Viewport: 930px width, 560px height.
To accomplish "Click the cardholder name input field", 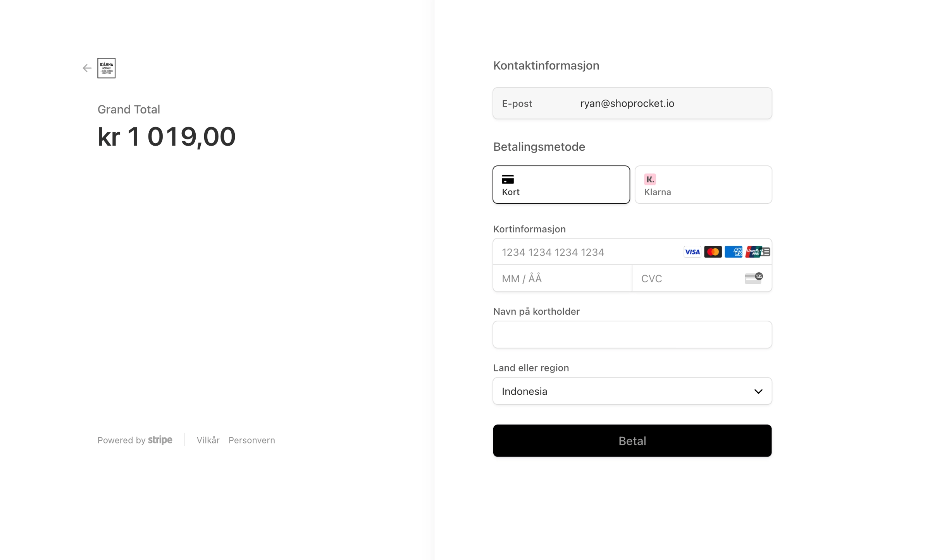I will tap(632, 335).
